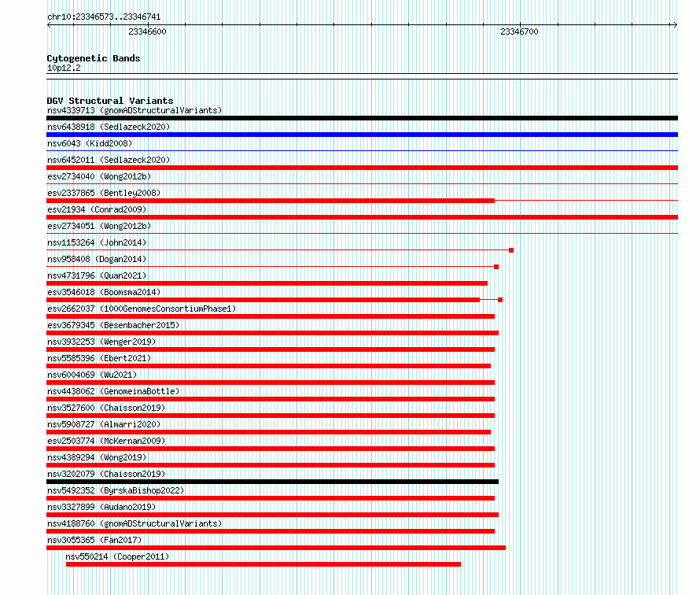
Task: Click the blue bar under nsv6438918
Action: coord(362,135)
